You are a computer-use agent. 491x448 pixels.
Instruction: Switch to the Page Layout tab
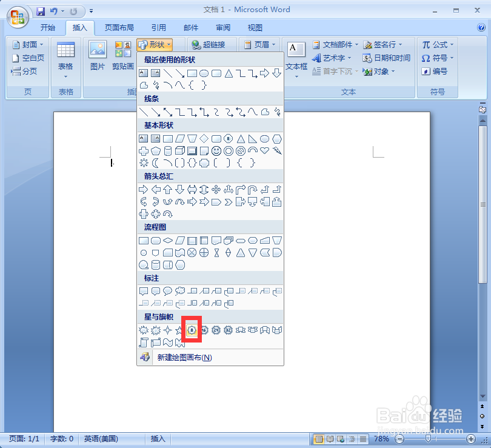coord(119,27)
